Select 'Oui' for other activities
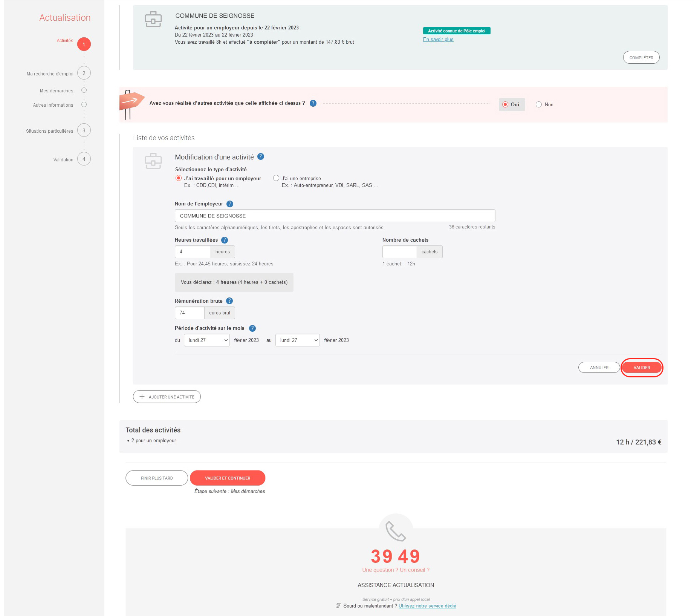Image resolution: width=694 pixels, height=616 pixels. coord(505,105)
